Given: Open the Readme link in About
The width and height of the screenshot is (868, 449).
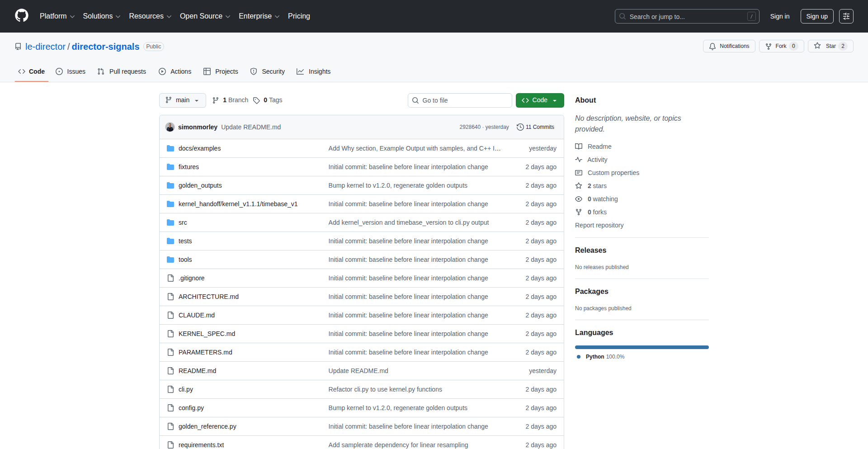Looking at the screenshot, I should (599, 147).
